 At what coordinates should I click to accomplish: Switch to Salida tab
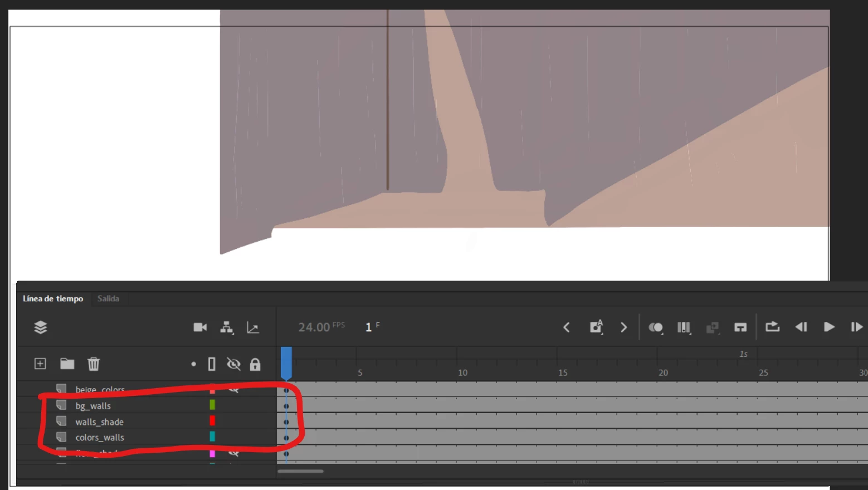point(108,298)
